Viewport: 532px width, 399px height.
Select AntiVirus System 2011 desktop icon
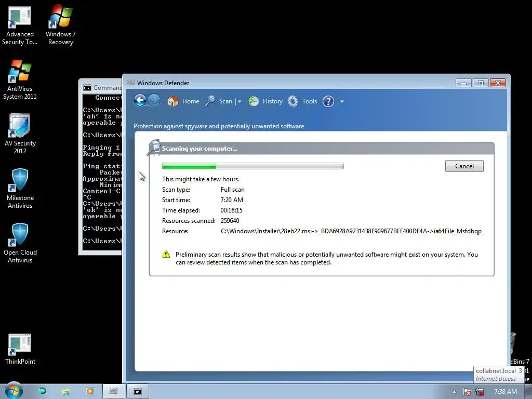click(20, 80)
